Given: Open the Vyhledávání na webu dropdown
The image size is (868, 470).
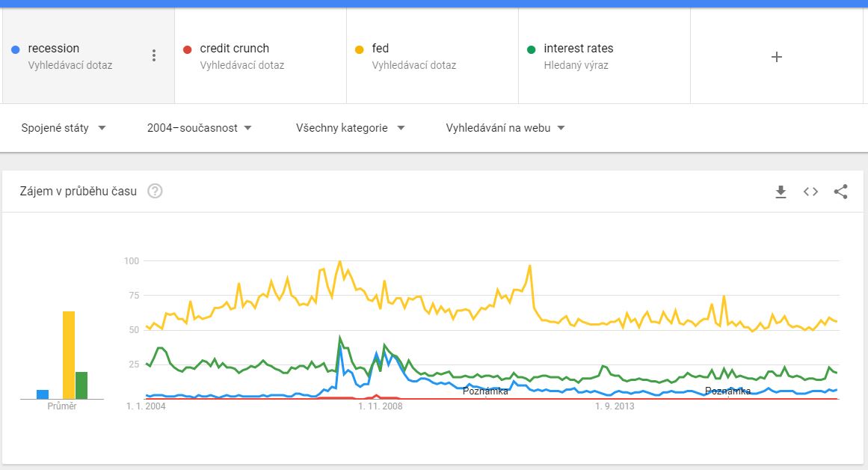Looking at the screenshot, I should (x=505, y=128).
